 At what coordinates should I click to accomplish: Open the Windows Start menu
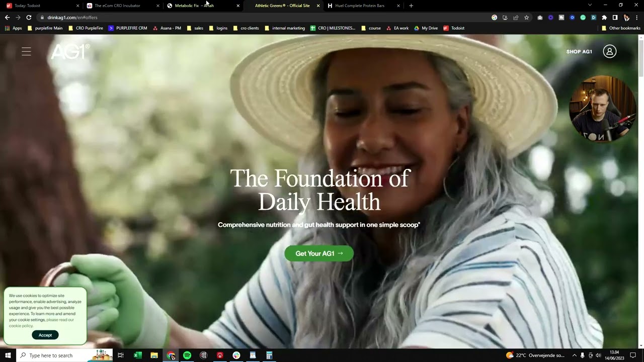coord(8,355)
